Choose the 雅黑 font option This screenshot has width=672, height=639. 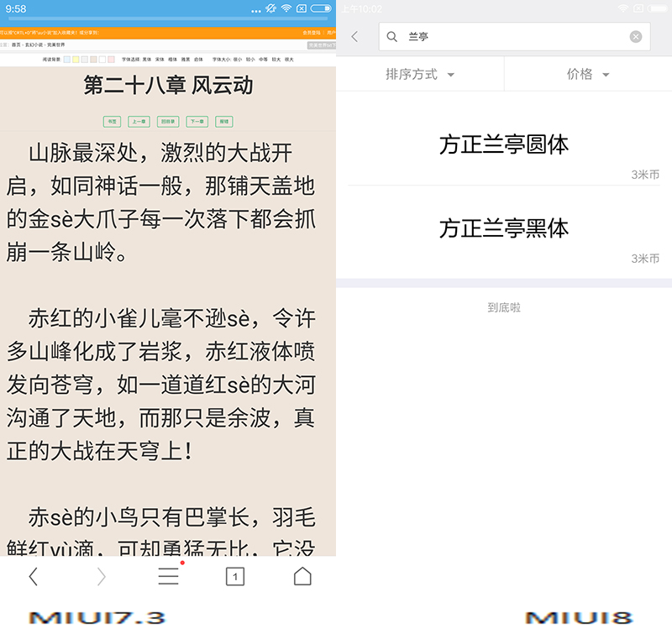click(185, 60)
